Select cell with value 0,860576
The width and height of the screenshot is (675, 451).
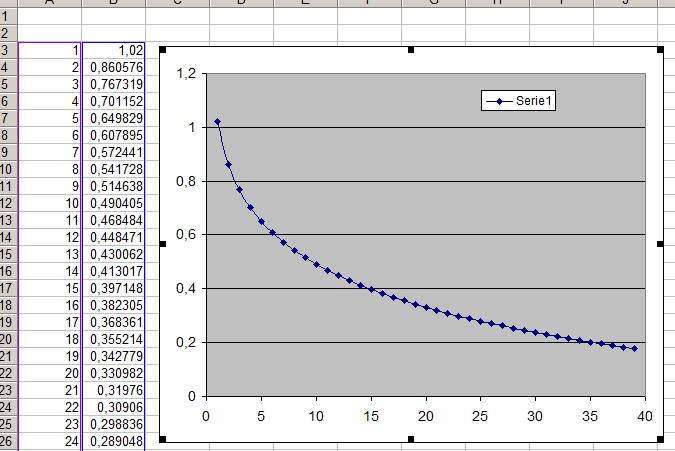(x=114, y=67)
